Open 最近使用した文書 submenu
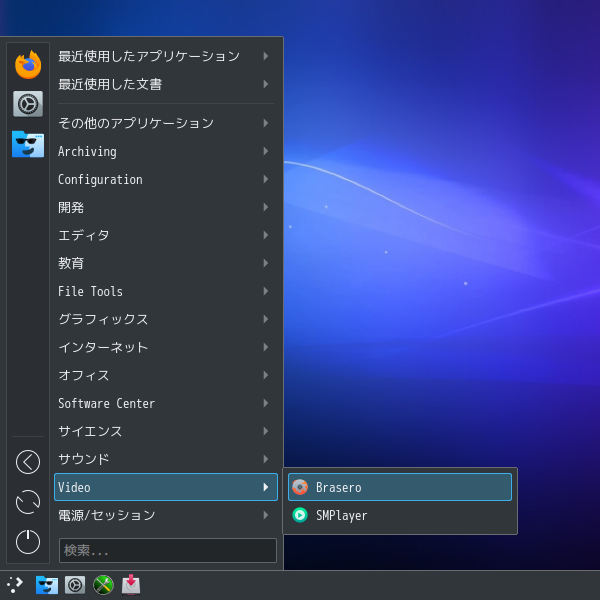Screen dimensions: 600x600 coord(166,84)
